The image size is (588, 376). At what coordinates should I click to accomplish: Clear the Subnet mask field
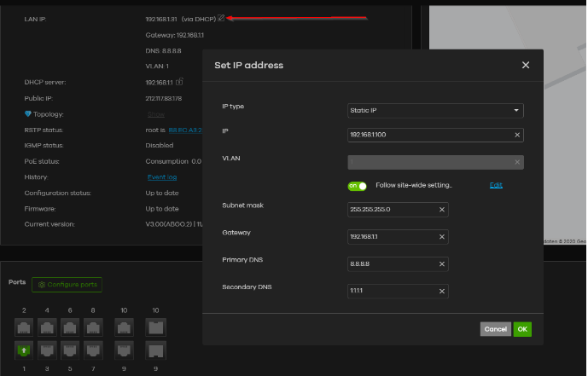pos(442,210)
